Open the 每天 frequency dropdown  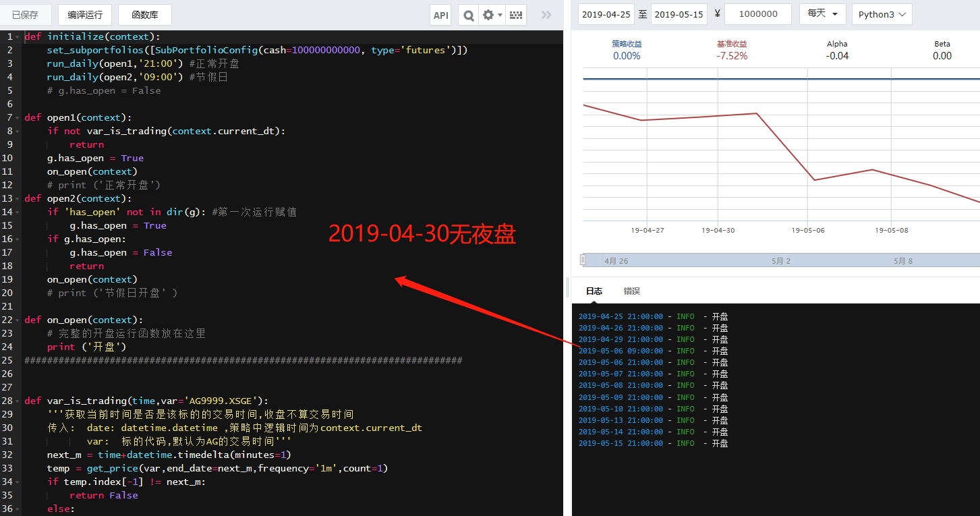822,14
